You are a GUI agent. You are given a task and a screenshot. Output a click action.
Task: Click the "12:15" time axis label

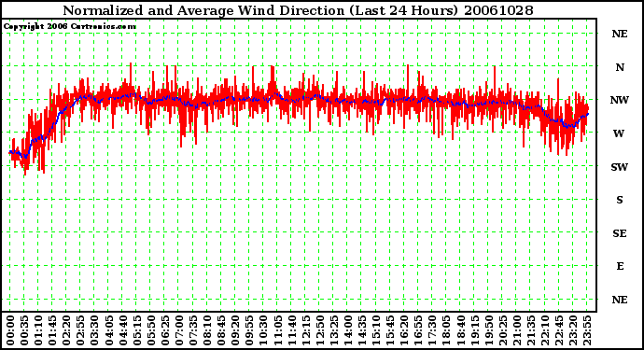(x=305, y=330)
